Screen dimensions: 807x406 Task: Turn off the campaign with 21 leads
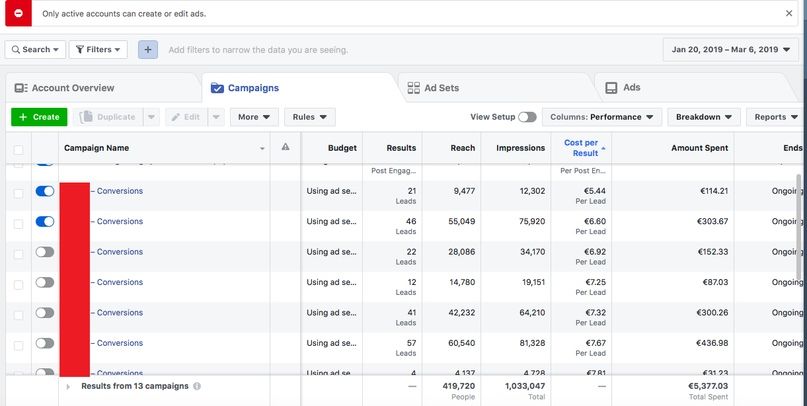45,191
